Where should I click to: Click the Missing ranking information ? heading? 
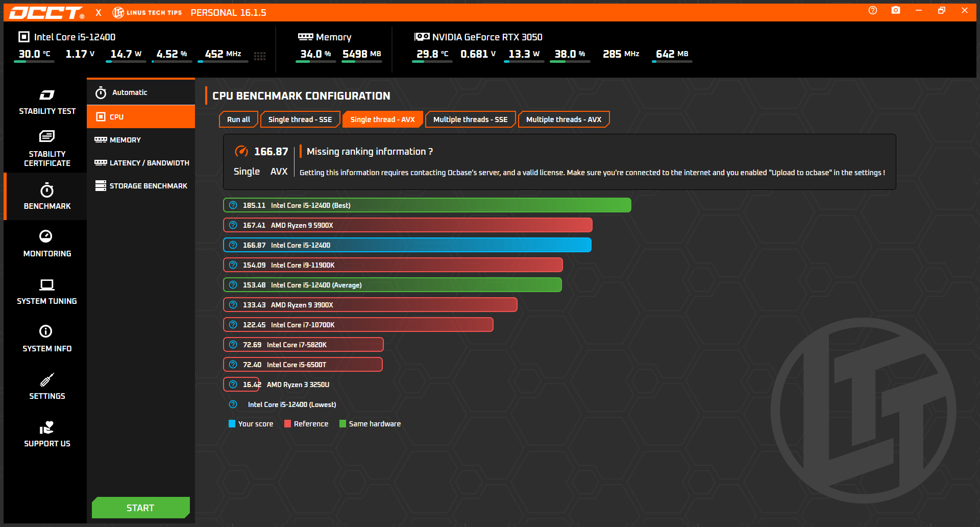[x=370, y=152]
